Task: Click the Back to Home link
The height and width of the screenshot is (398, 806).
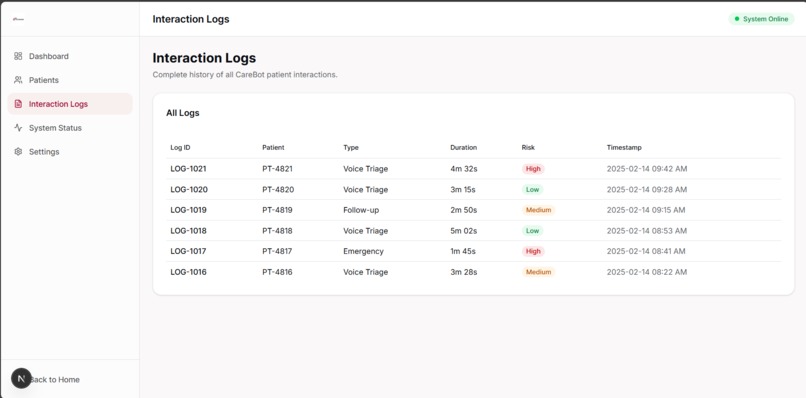Action: point(54,379)
